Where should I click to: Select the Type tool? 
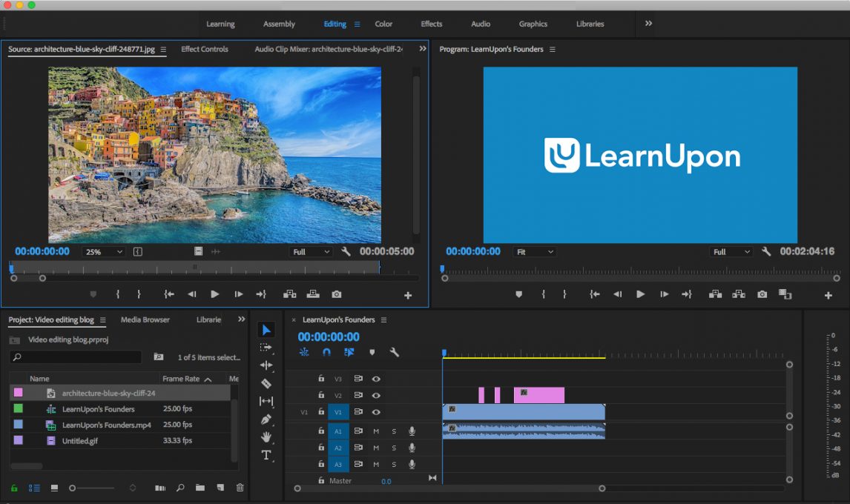tap(266, 454)
